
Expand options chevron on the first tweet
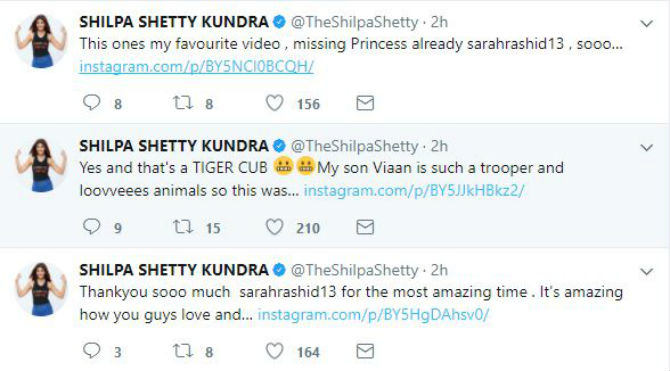[x=646, y=24]
